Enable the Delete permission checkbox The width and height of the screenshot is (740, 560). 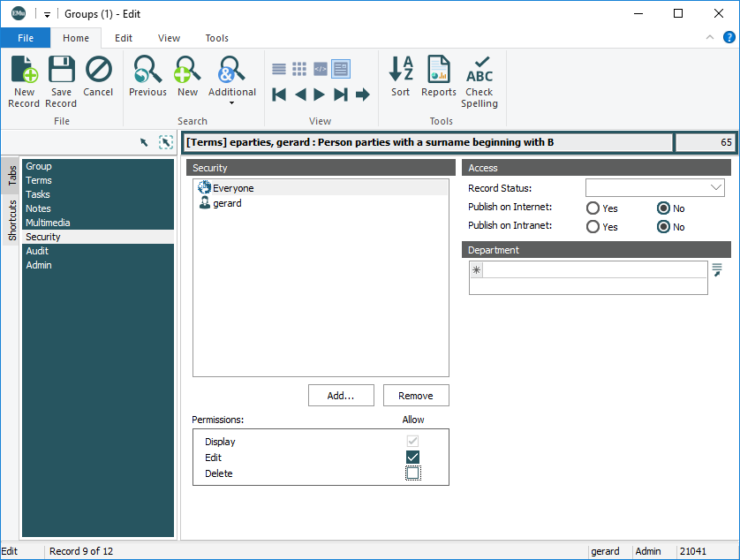[412, 473]
